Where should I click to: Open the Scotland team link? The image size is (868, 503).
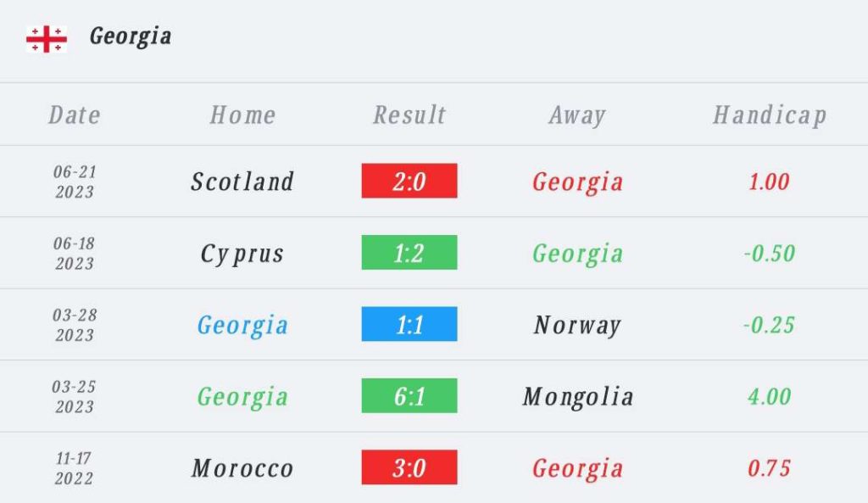coord(242,182)
